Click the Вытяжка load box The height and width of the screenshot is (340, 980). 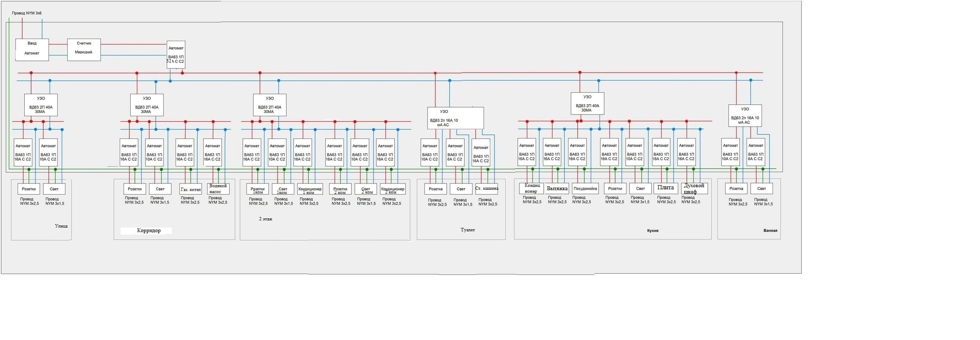[x=557, y=188]
